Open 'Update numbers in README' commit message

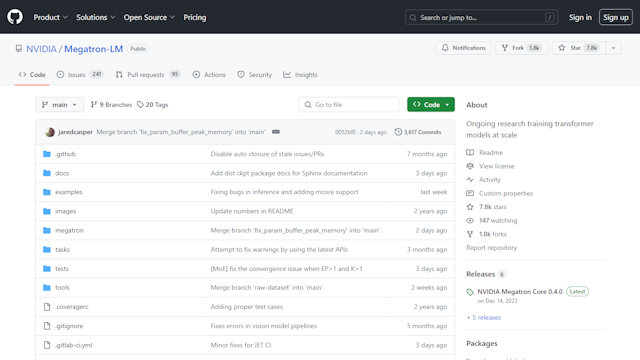coord(252,211)
